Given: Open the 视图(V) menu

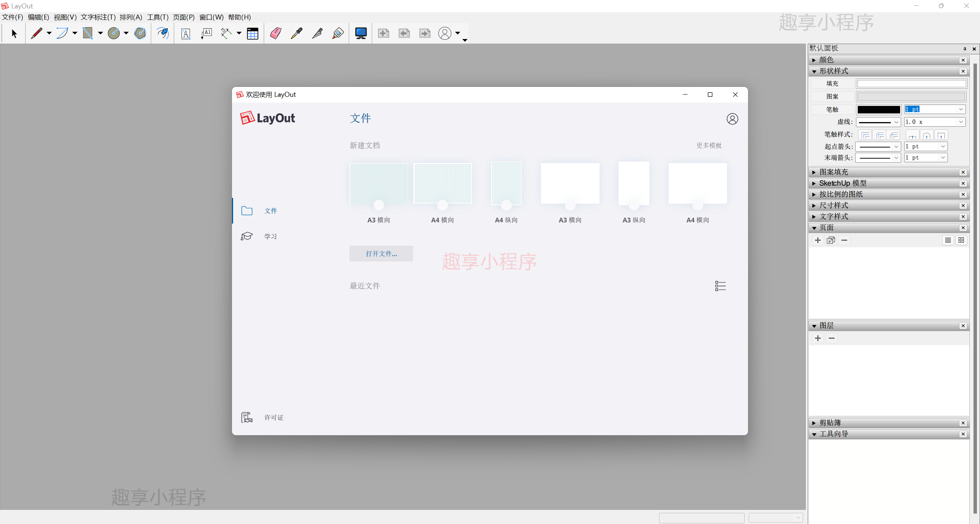Looking at the screenshot, I should click(65, 17).
